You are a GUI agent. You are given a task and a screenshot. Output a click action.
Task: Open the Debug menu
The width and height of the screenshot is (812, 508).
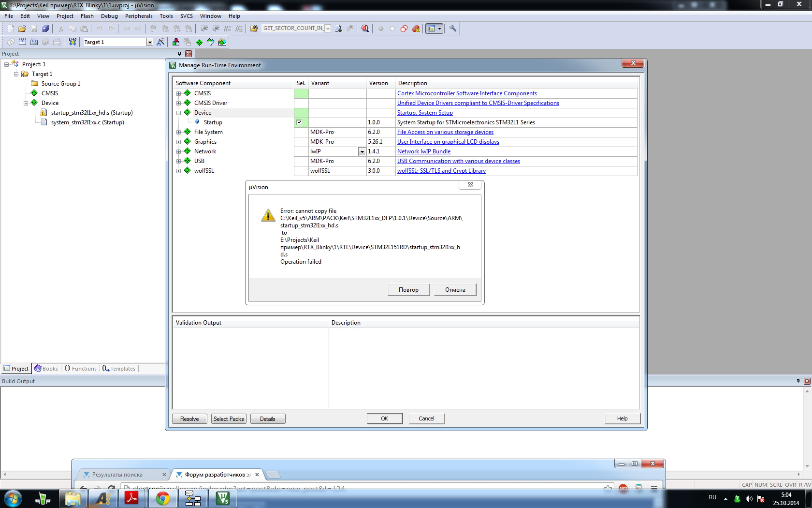[109, 16]
